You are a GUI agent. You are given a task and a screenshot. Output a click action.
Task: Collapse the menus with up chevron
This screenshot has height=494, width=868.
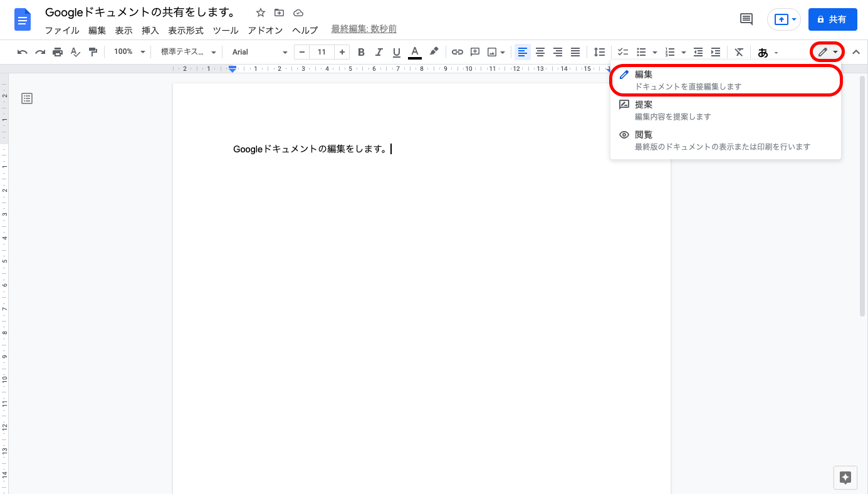click(x=856, y=52)
